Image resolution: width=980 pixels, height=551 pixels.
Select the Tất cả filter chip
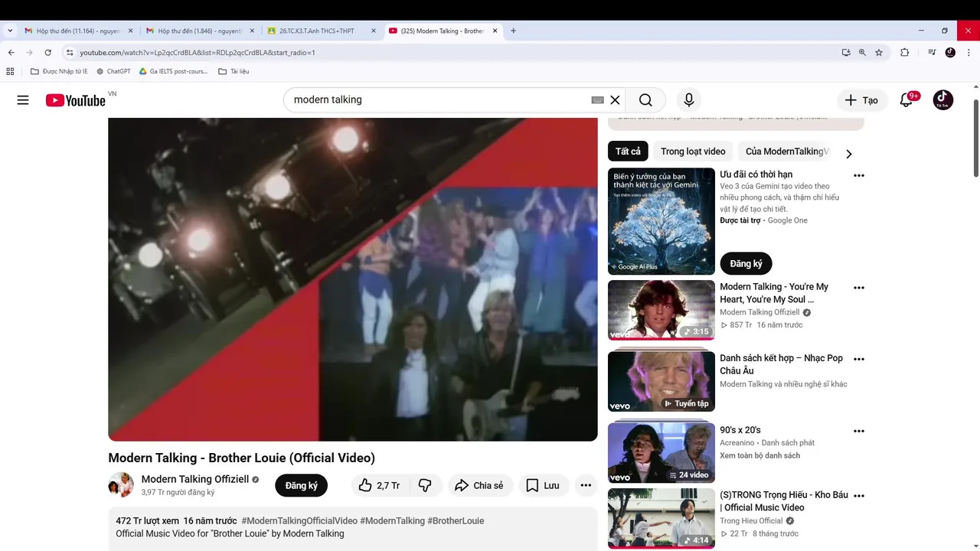[x=628, y=152]
